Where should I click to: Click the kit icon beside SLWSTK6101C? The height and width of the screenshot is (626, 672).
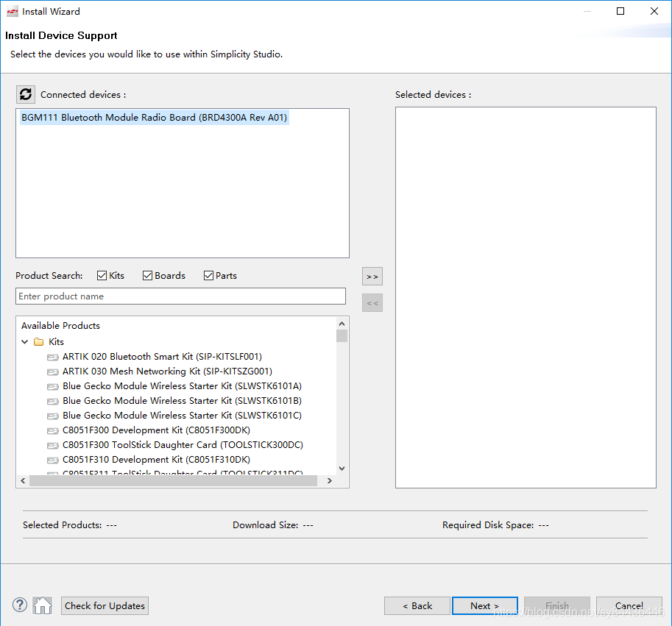[x=53, y=416]
